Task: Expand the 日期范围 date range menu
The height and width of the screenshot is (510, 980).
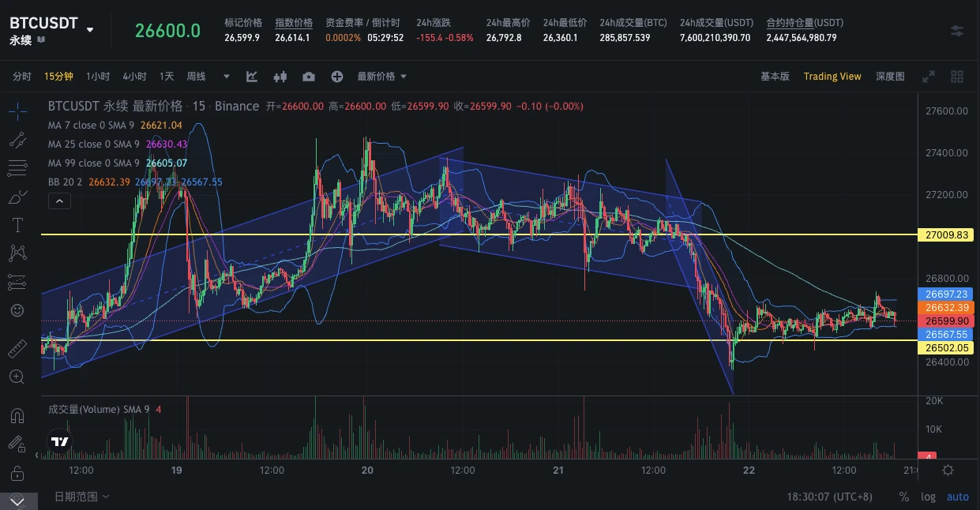Action: pos(81,497)
